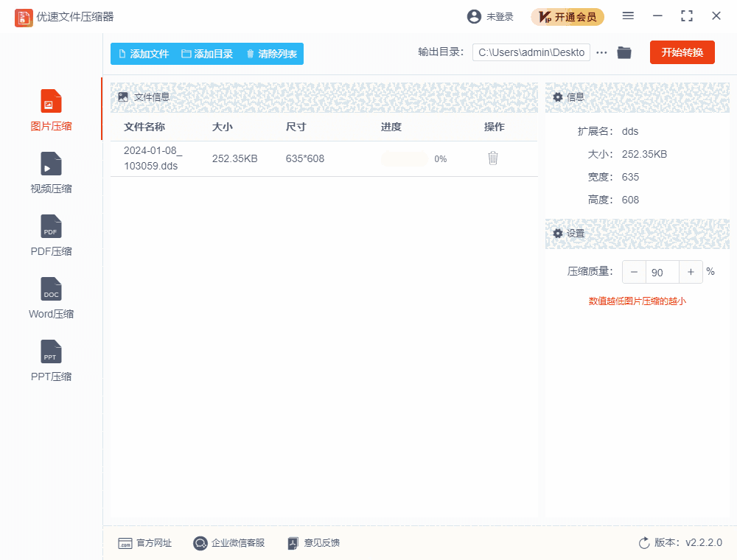Delete the dds file using trash icon

coord(492,158)
